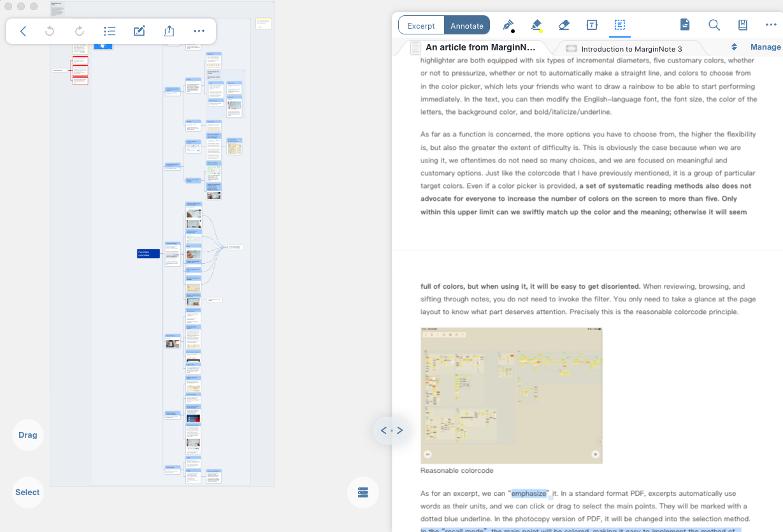Click the rectangular selection tool
The image size is (783, 532).
pos(619,25)
